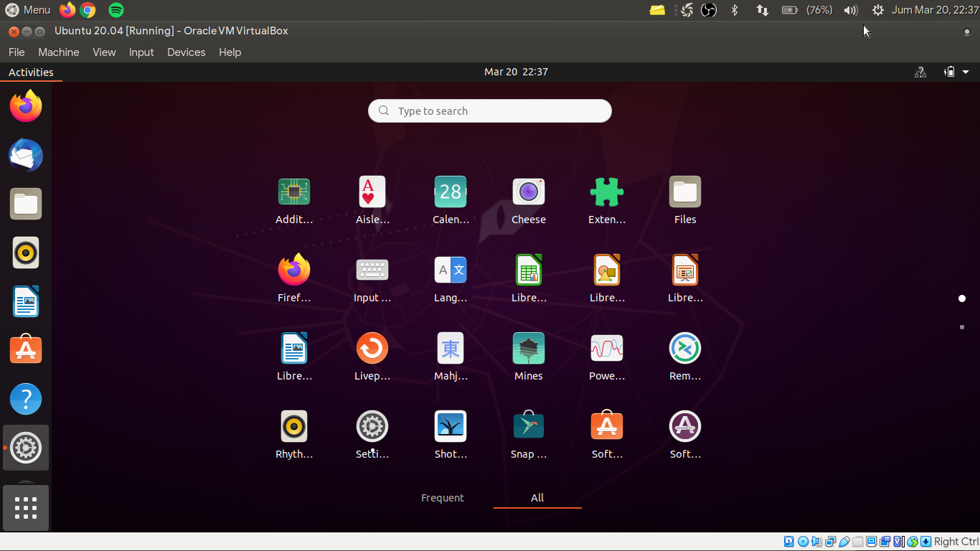Image resolution: width=980 pixels, height=551 pixels.
Task: Open the VirtualBox File menu
Action: (17, 52)
